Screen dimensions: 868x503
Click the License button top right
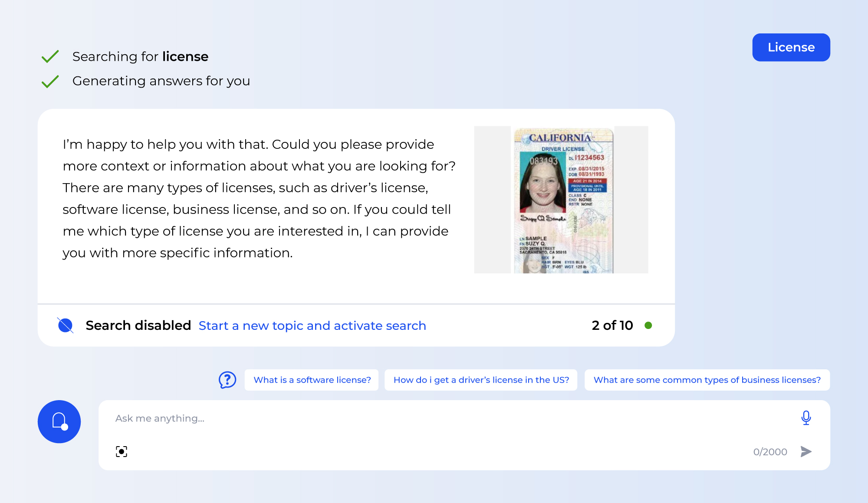pyautogui.click(x=792, y=47)
